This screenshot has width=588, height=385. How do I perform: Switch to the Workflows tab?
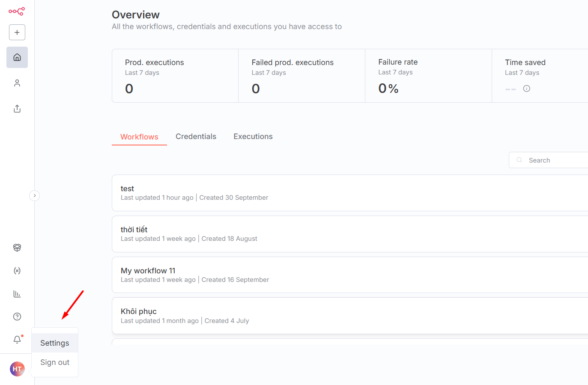pos(139,137)
